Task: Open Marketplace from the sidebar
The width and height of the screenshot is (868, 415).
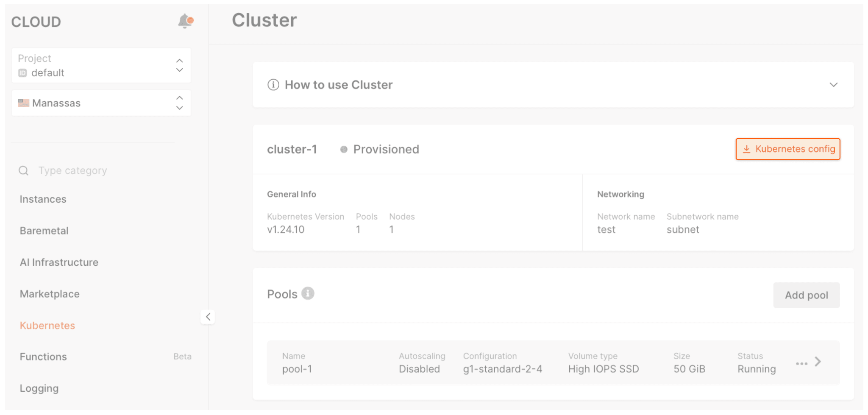Action: [x=50, y=294]
